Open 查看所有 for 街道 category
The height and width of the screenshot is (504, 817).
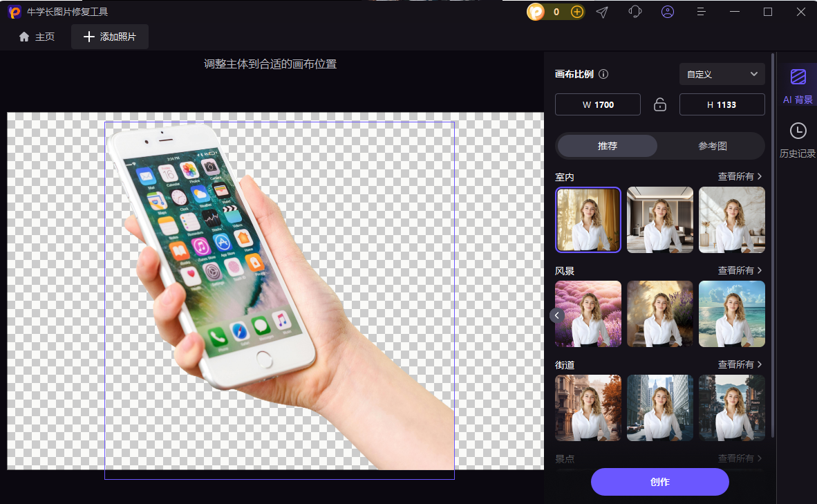coord(740,364)
